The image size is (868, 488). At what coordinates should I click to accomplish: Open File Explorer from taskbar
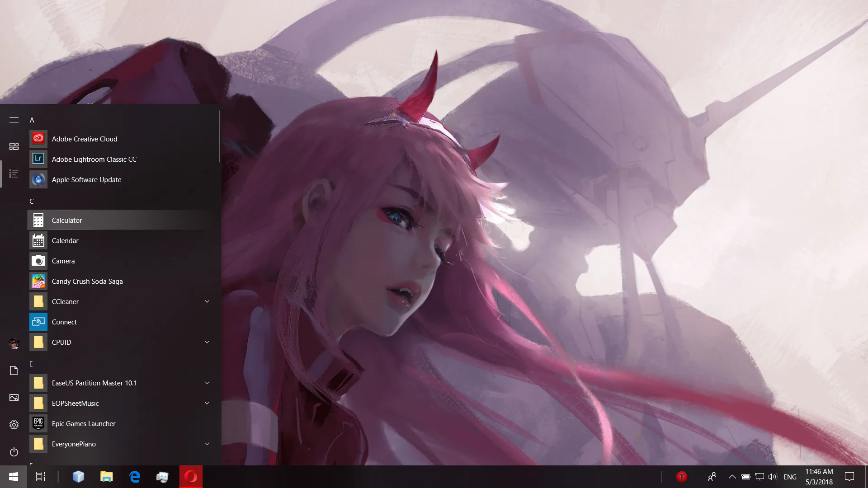107,477
